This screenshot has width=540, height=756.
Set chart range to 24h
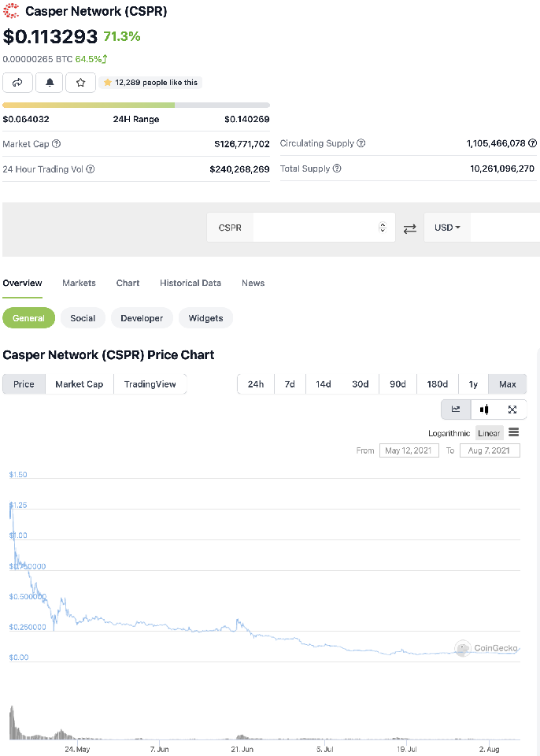tap(256, 384)
